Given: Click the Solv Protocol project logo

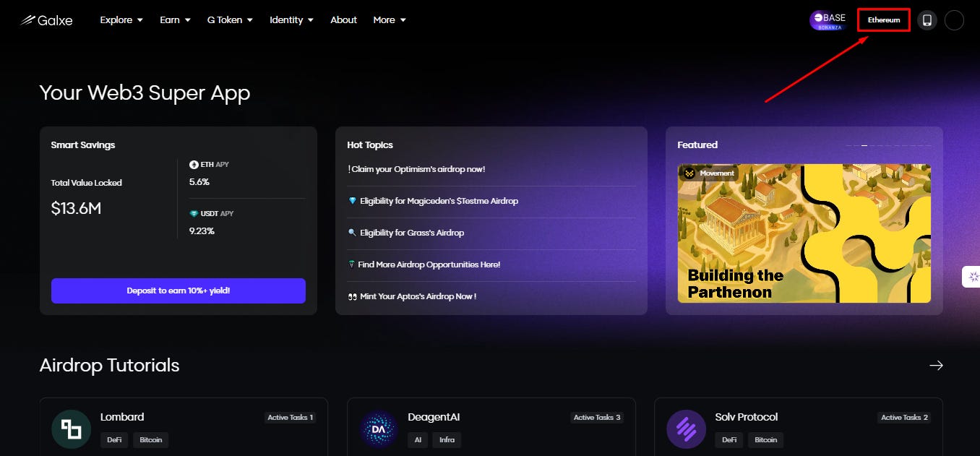Looking at the screenshot, I should [x=686, y=429].
